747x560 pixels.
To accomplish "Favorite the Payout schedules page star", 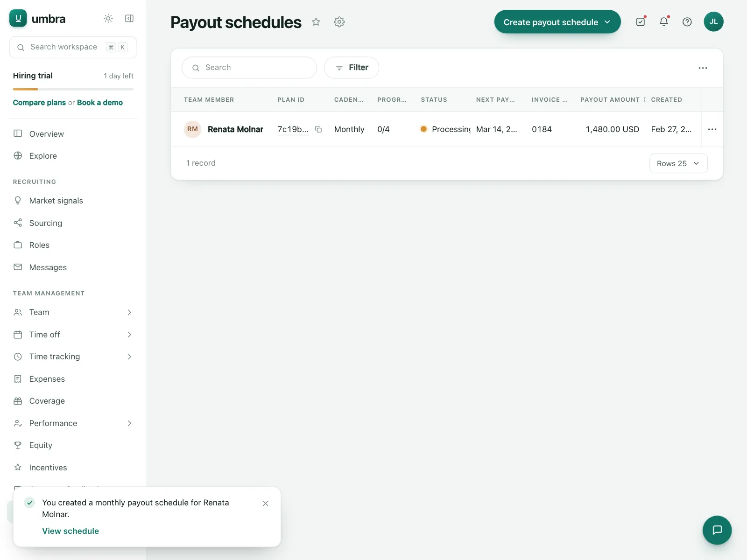I will (x=316, y=22).
